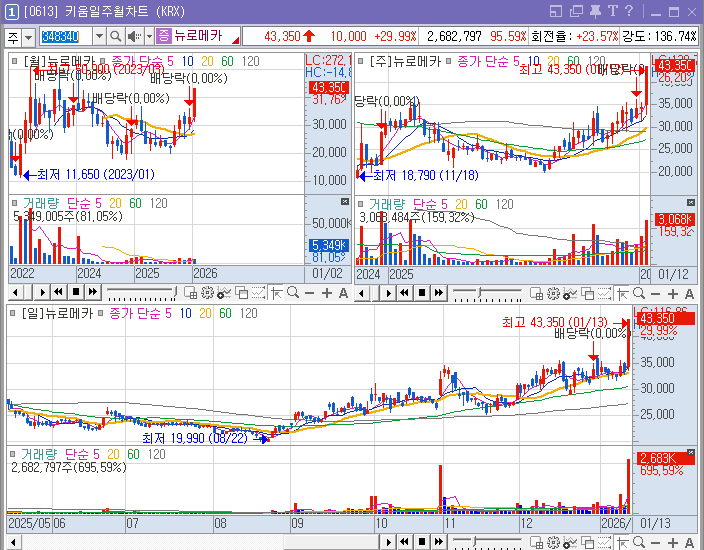704x550 pixels.
Task: Open daily chart settings gear icon
Action: tap(553, 542)
